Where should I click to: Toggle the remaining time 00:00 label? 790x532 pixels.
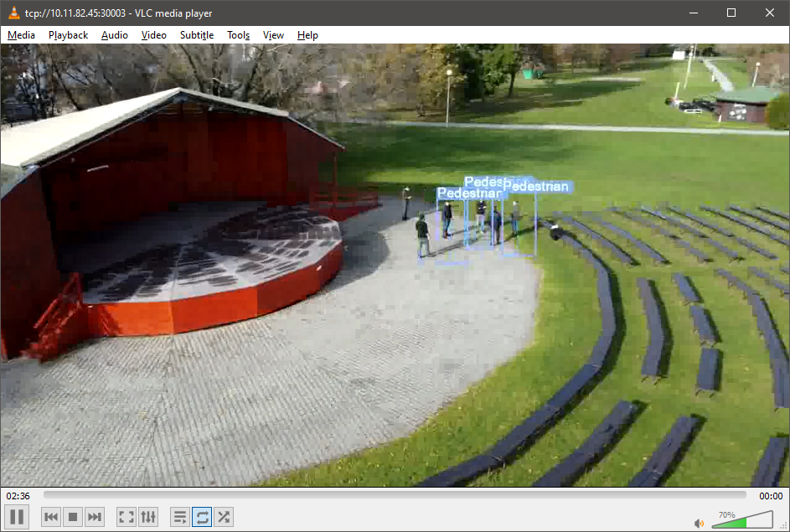pos(771,496)
